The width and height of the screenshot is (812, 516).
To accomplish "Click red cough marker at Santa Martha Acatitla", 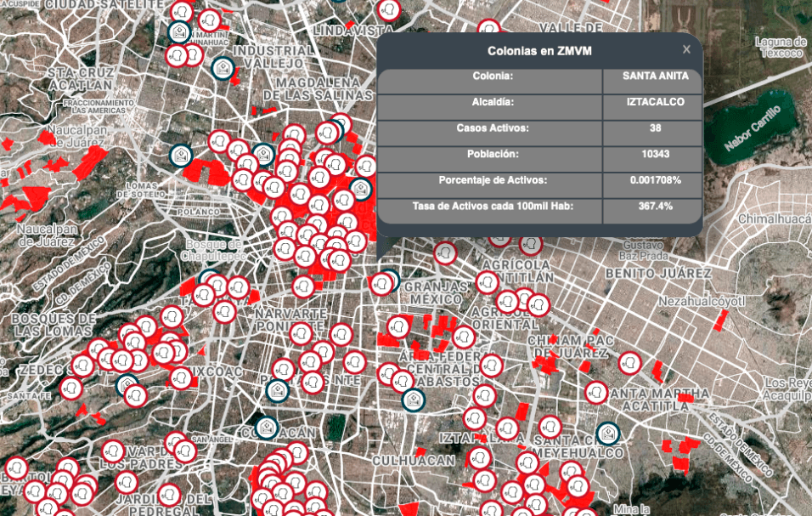I will [597, 392].
